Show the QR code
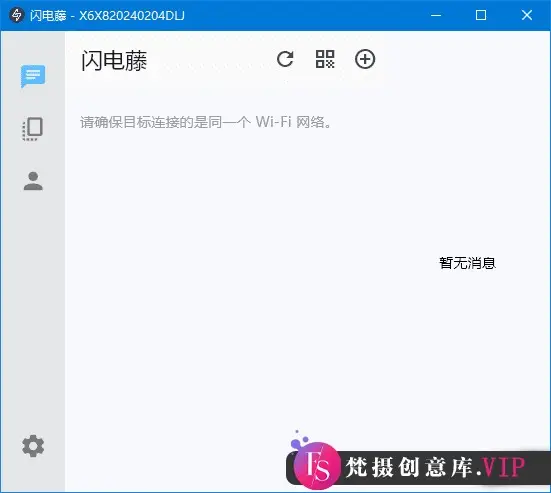Screen dimensions: 551x493 pos(325,59)
